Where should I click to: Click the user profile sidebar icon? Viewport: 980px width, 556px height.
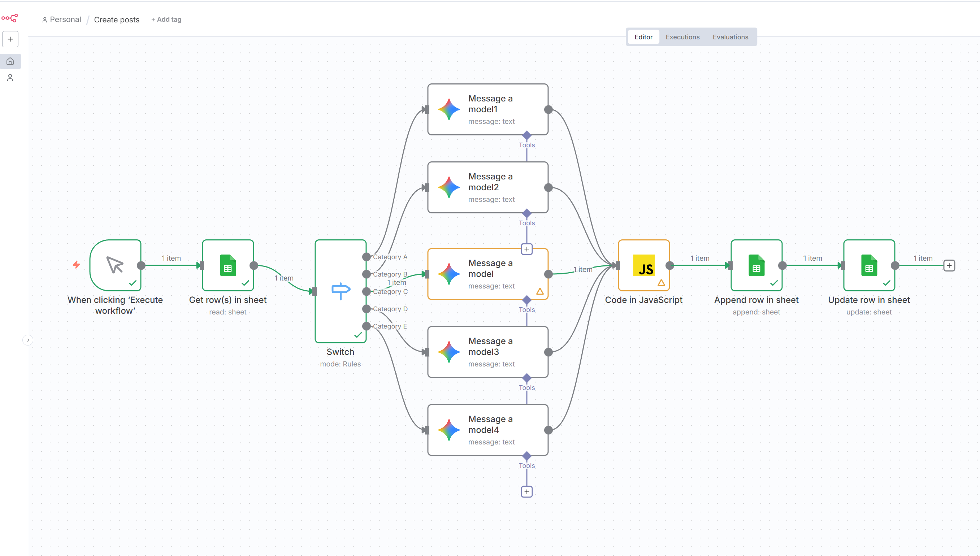click(x=10, y=78)
